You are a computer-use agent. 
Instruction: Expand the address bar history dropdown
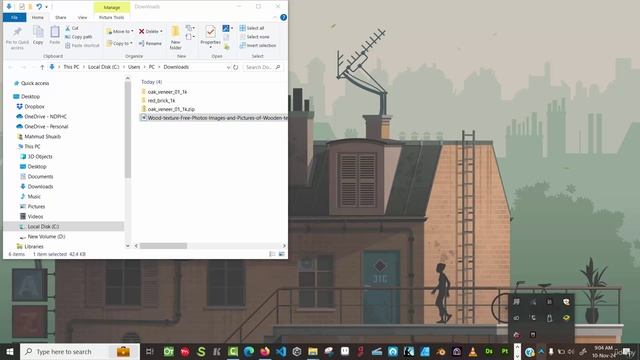coord(228,67)
